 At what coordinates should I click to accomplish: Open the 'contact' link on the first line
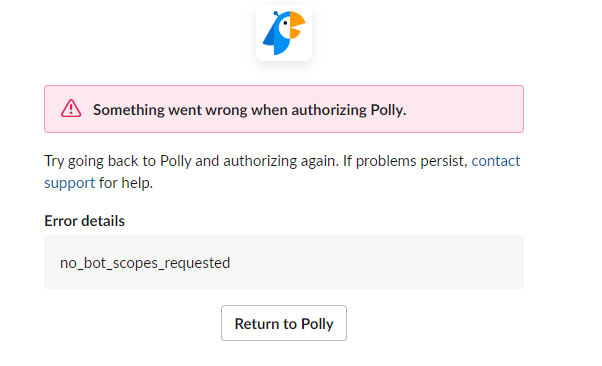click(496, 161)
